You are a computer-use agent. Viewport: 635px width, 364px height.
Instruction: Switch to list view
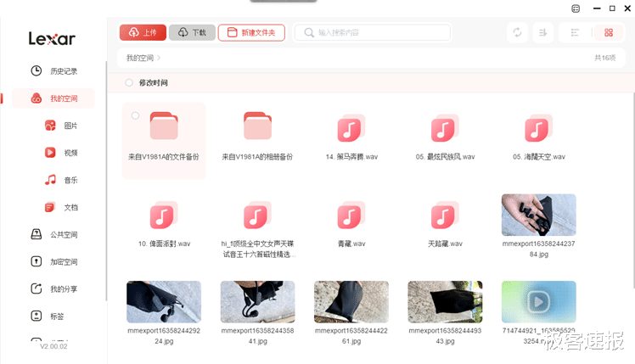[x=575, y=32]
